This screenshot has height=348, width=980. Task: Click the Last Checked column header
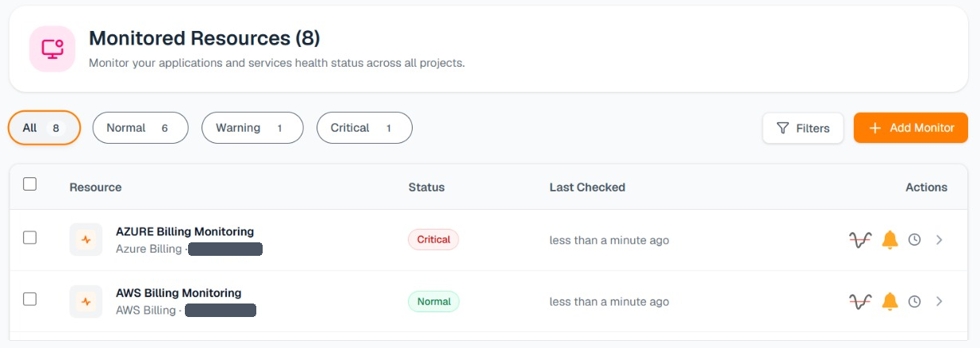[588, 188]
